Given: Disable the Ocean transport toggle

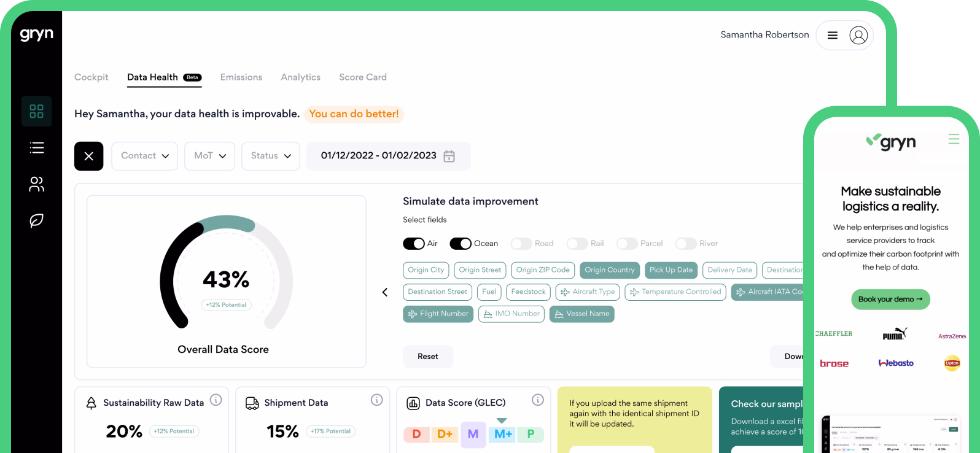Looking at the screenshot, I should click(461, 244).
